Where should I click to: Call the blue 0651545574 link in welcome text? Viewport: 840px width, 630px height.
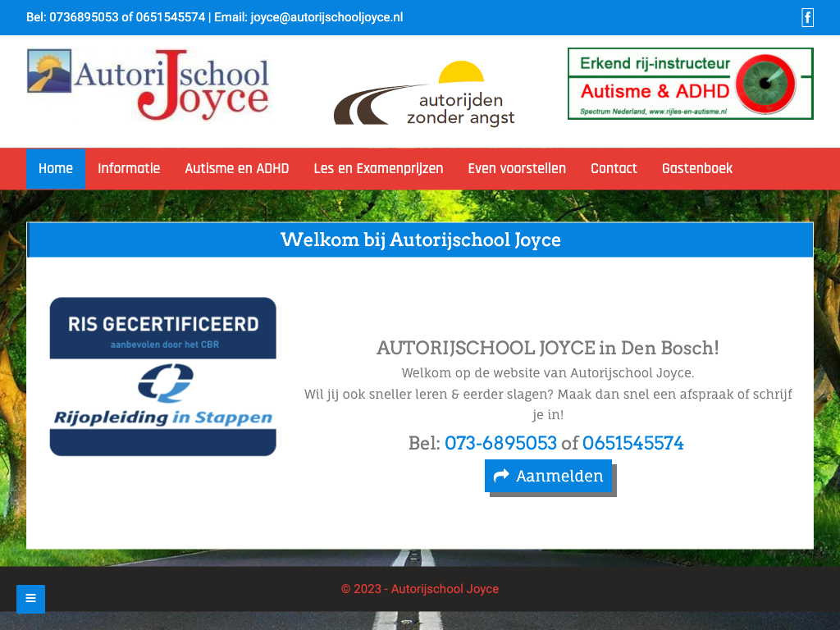point(632,443)
